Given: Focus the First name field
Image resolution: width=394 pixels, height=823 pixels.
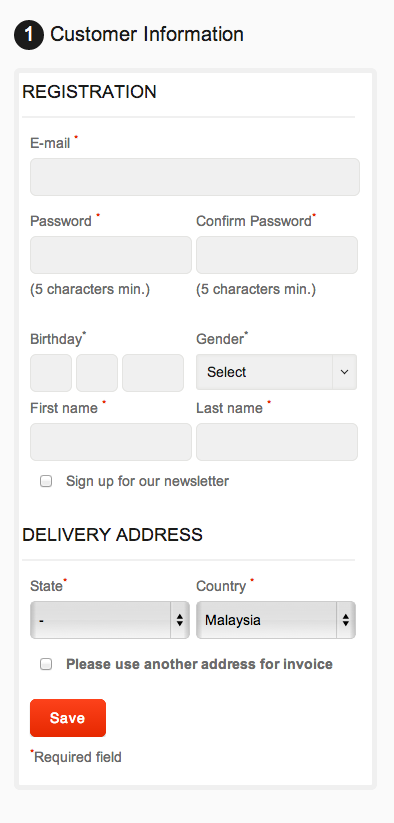Looking at the screenshot, I should point(111,442).
